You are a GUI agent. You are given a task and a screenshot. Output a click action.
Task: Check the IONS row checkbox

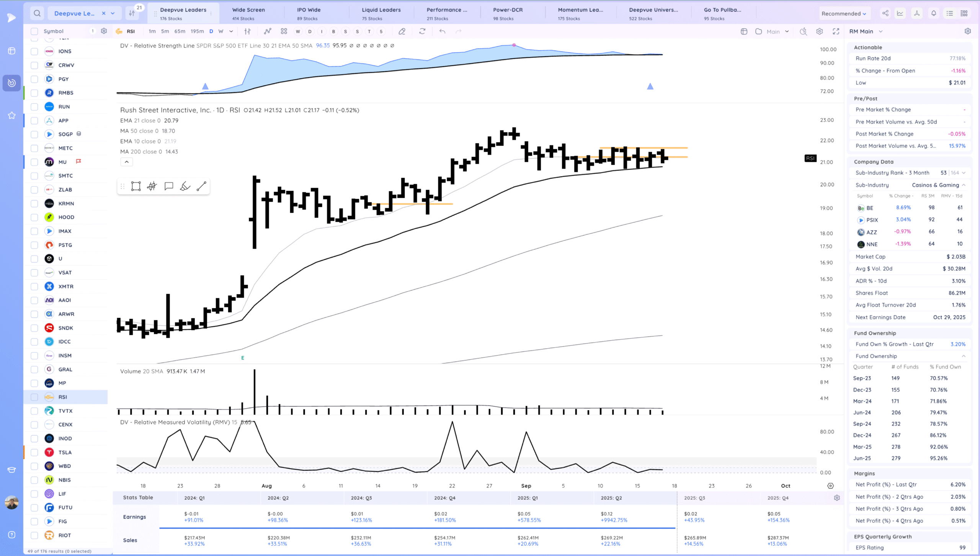click(x=34, y=51)
